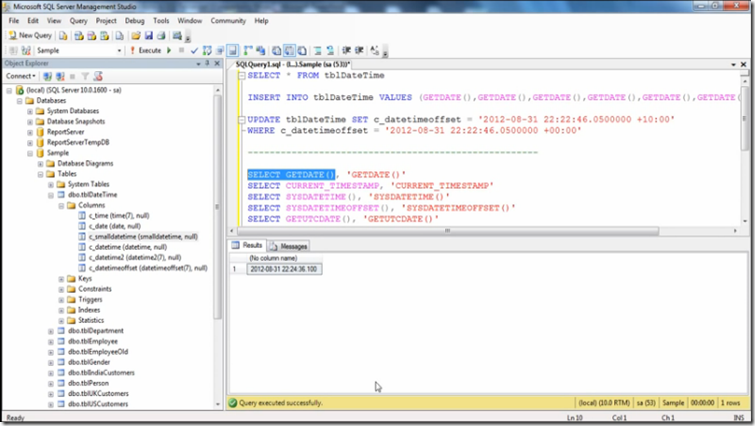
Task: Expand the System Databases node
Action: pyautogui.click(x=30, y=111)
